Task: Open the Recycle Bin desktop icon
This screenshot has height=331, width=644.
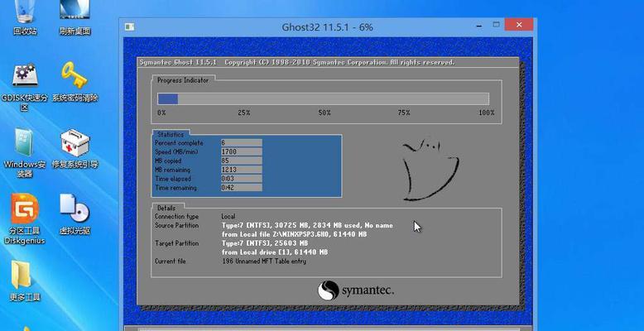Action: point(25,18)
